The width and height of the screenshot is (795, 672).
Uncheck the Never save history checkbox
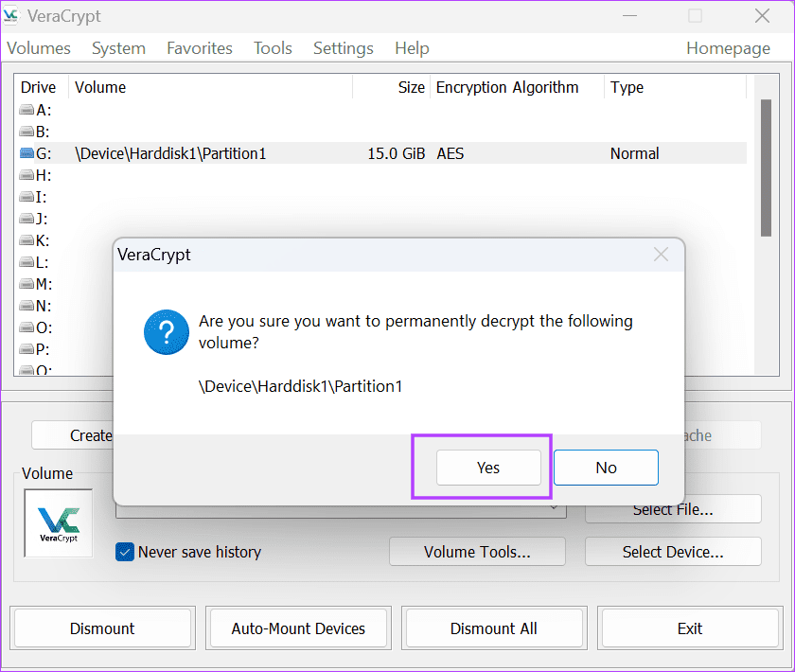coord(124,552)
